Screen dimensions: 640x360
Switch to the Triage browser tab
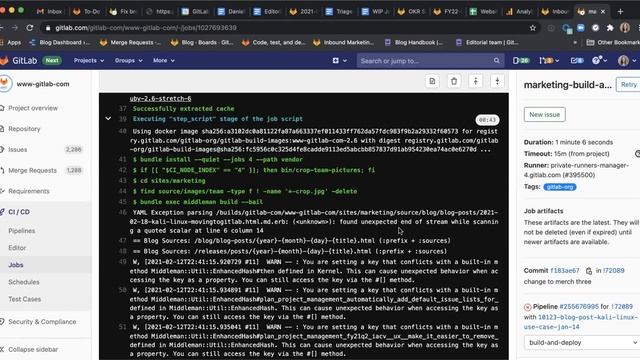pyautogui.click(x=339, y=11)
